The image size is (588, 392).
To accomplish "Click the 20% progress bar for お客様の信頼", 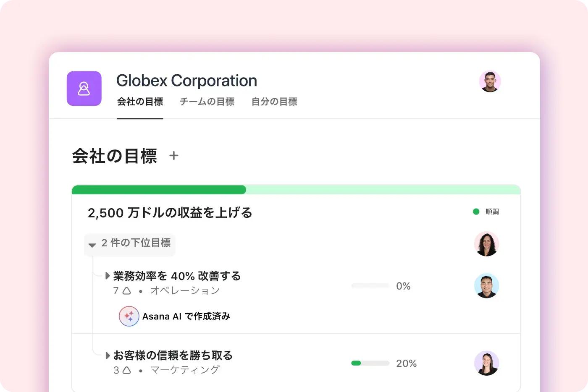I will pos(370,363).
